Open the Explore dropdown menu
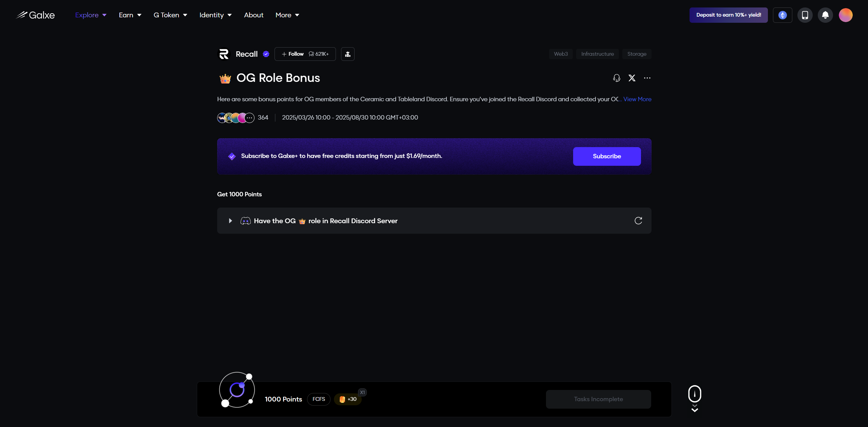The height and width of the screenshot is (427, 868). tap(91, 15)
